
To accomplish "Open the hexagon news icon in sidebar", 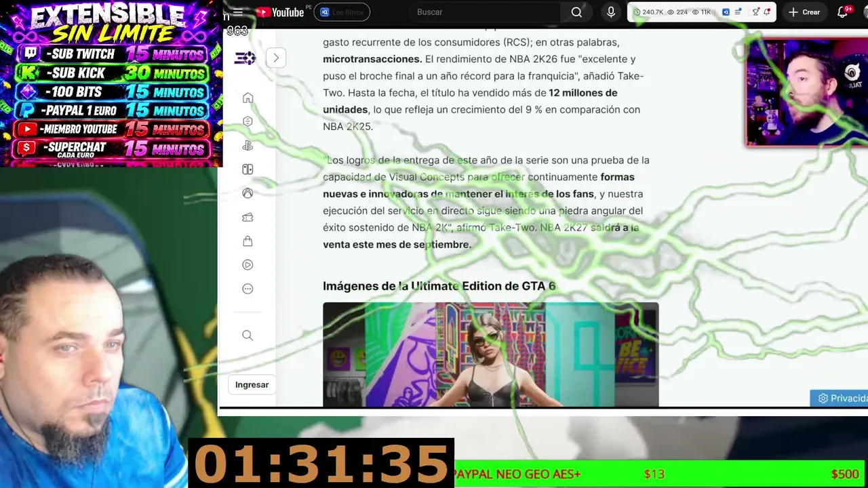I will coord(248,121).
